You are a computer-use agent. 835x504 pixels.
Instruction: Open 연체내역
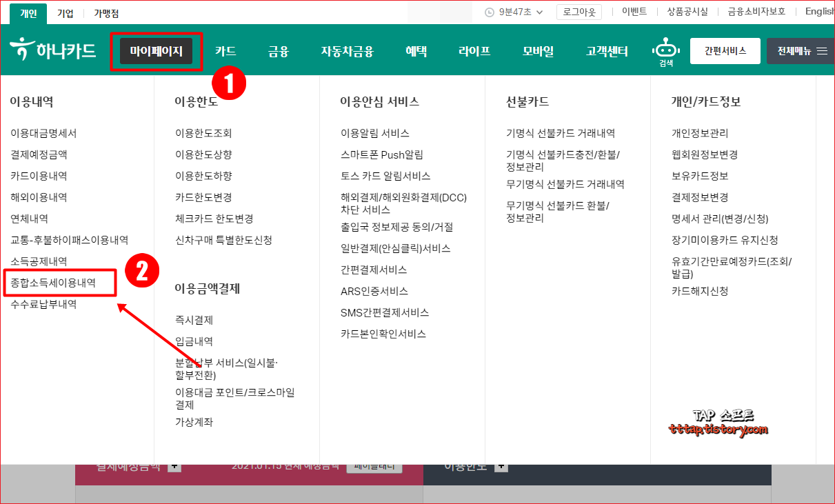[29, 219]
